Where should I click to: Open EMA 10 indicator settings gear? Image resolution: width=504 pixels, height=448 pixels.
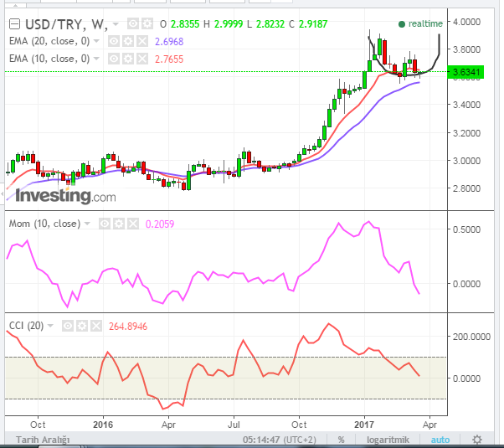[x=128, y=59]
